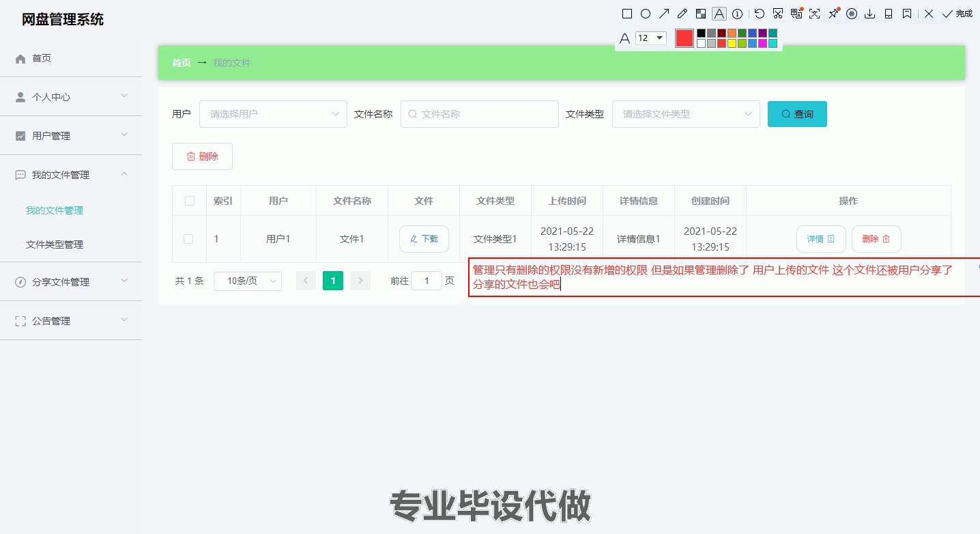Click the 上传时间 column header
Image resolution: width=980 pixels, height=534 pixels.
pyautogui.click(x=567, y=201)
